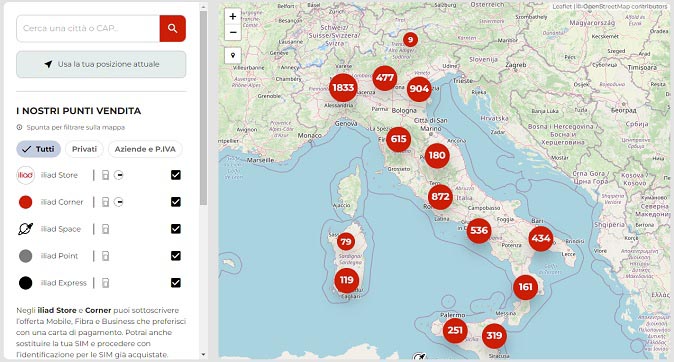Click the iliad Store label text
Image resolution: width=674 pixels, height=362 pixels.
(59, 175)
